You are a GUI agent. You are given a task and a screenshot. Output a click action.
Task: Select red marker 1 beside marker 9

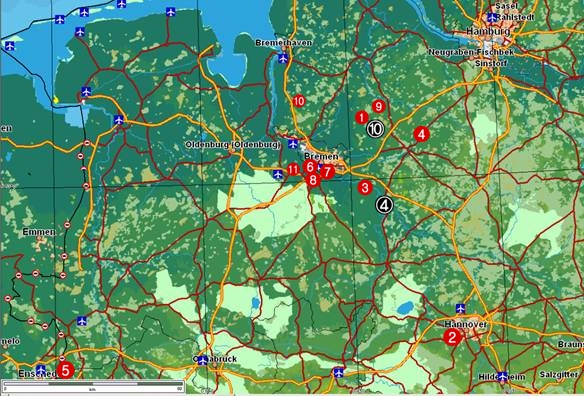361,118
